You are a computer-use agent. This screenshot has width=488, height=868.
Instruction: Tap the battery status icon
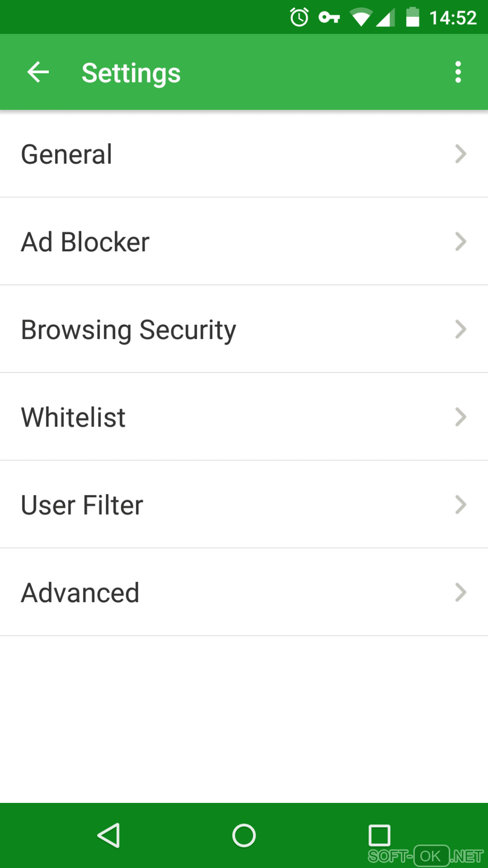coord(412,18)
